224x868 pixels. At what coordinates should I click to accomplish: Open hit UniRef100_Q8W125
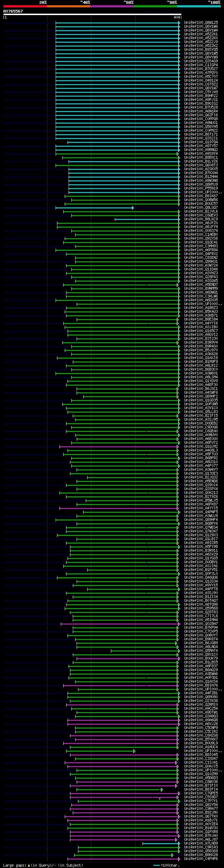201,22
